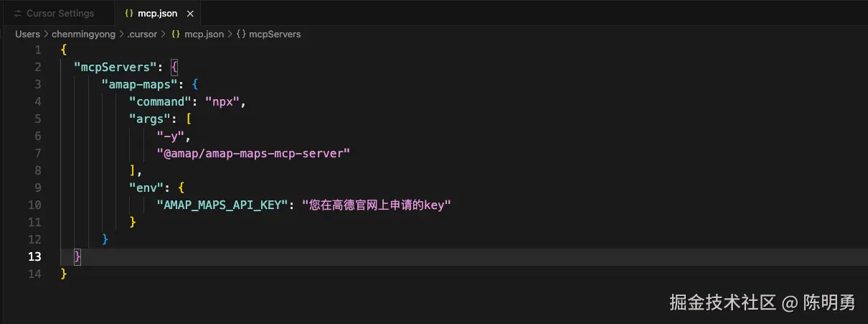Click the braces icon on mcp.json tab
This screenshot has width=868, height=324.
(x=128, y=14)
